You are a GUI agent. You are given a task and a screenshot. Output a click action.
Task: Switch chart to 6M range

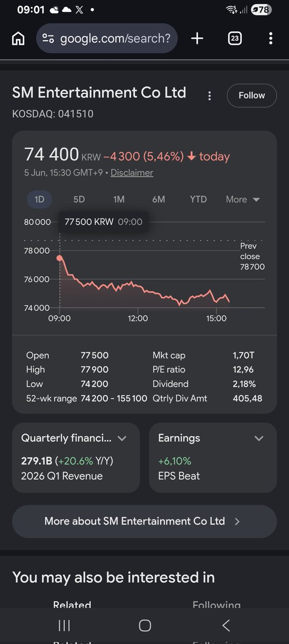[158, 199]
